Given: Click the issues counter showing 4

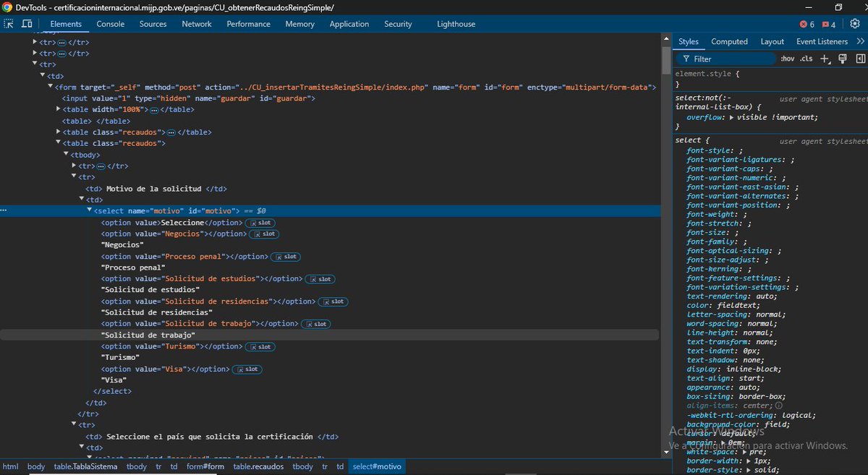Looking at the screenshot, I should click(x=829, y=24).
